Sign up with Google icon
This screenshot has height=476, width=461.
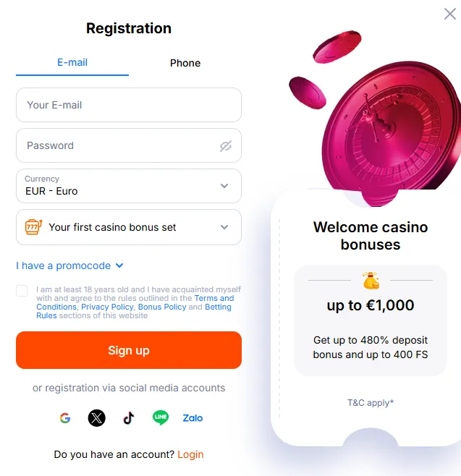click(65, 418)
